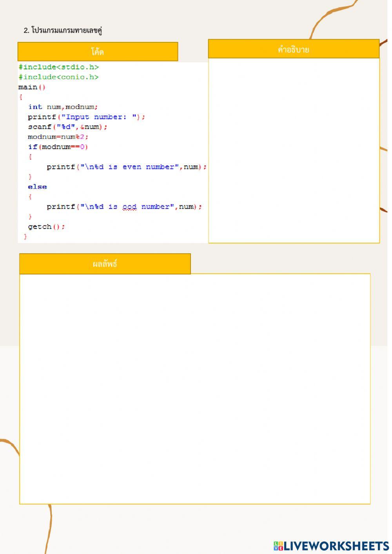
Task: Click inside the คำอธิบาย answer box
Action: [294, 150]
